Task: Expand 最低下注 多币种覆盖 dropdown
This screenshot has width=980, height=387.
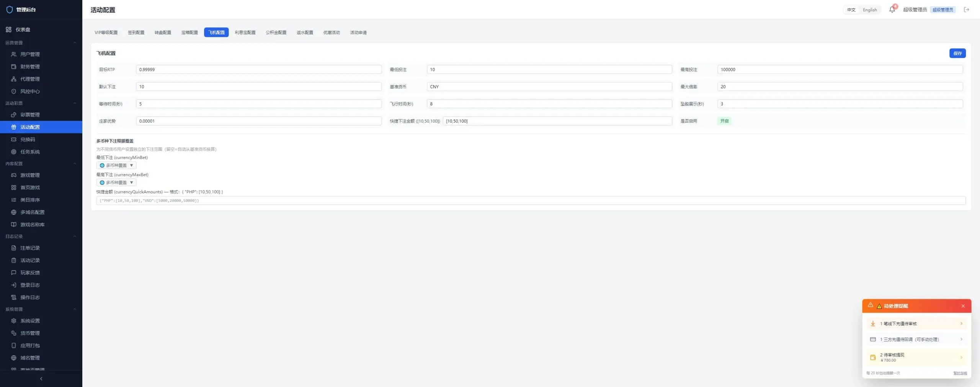Action: [116, 166]
